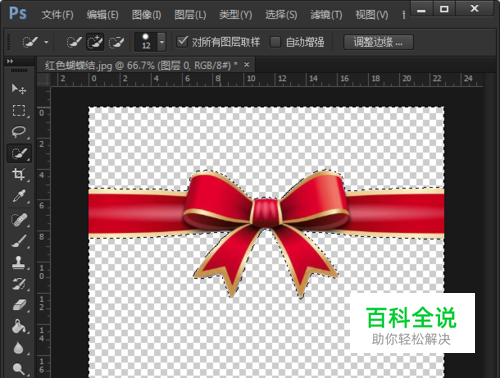
Task: Open the 视图(V) menu
Action: pyautogui.click(x=372, y=15)
